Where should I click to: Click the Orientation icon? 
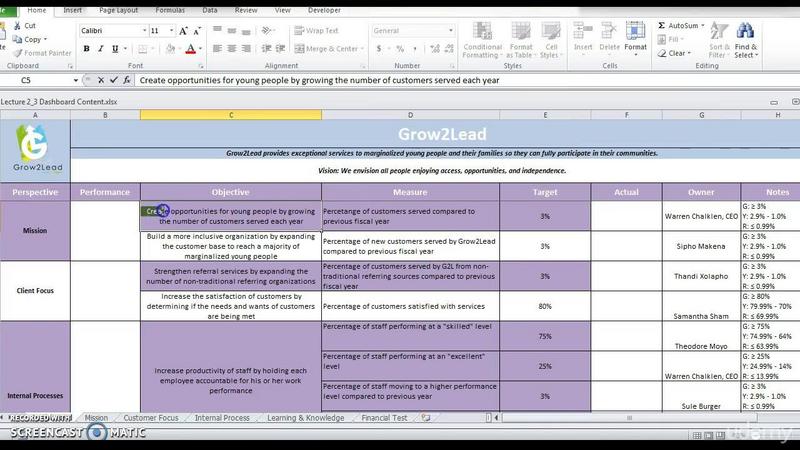266,31
